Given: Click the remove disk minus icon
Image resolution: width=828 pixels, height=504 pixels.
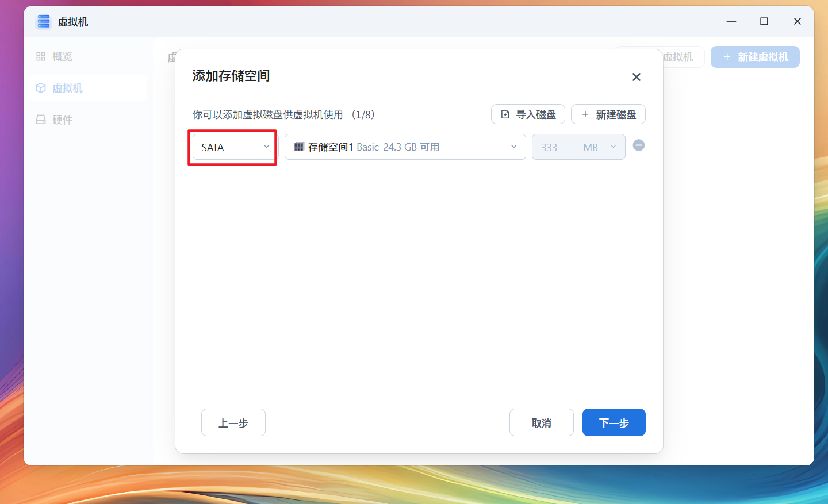Looking at the screenshot, I should (638, 145).
